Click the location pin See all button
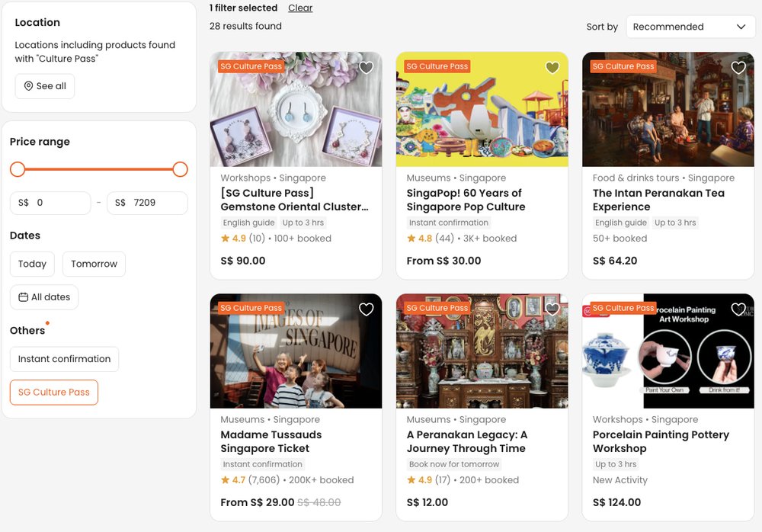Screen dimensions: 762x532 coord(45,86)
